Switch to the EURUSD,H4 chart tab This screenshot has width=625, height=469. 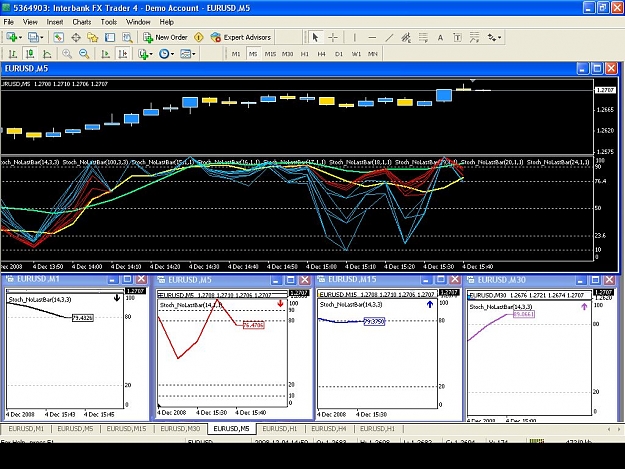click(329, 429)
